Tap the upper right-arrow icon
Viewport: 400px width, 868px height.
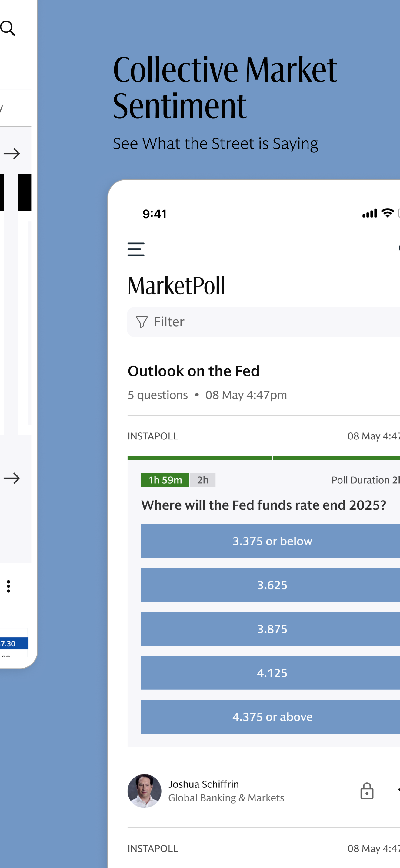click(x=12, y=154)
